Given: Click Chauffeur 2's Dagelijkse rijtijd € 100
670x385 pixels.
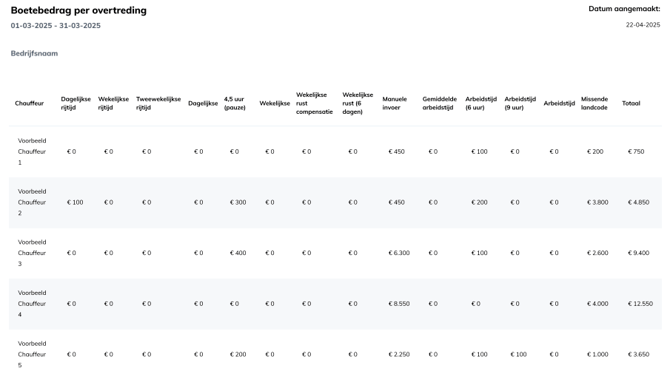Looking at the screenshot, I should pyautogui.click(x=75, y=203).
